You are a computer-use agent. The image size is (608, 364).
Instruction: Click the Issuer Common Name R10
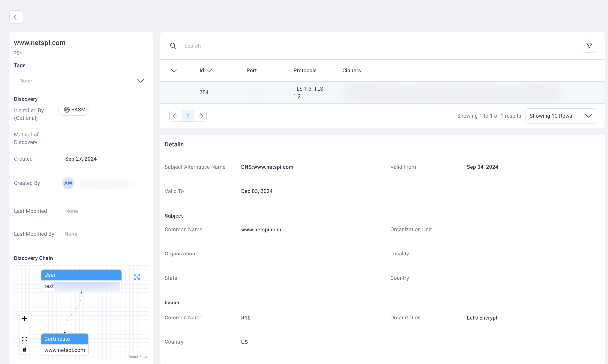[246, 318]
